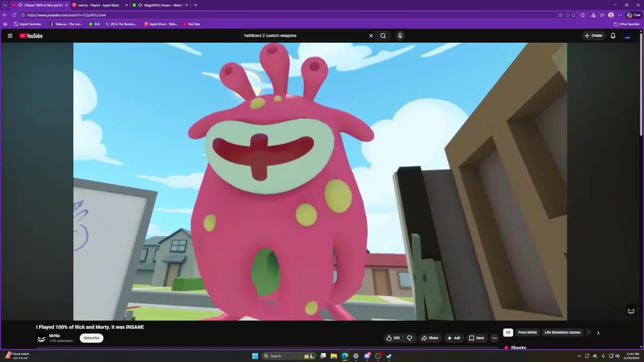Open the Apple Music - Web bookmark
This screenshot has height=362, width=644.
coord(161,24)
